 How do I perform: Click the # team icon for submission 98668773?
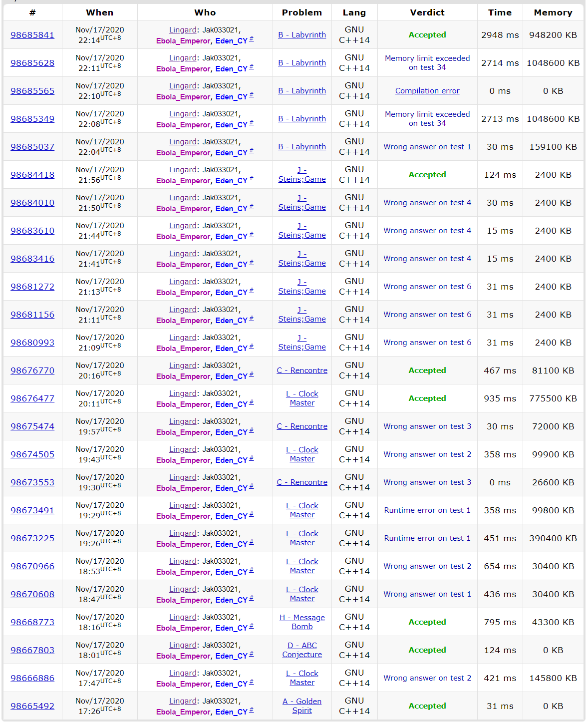coord(252,626)
